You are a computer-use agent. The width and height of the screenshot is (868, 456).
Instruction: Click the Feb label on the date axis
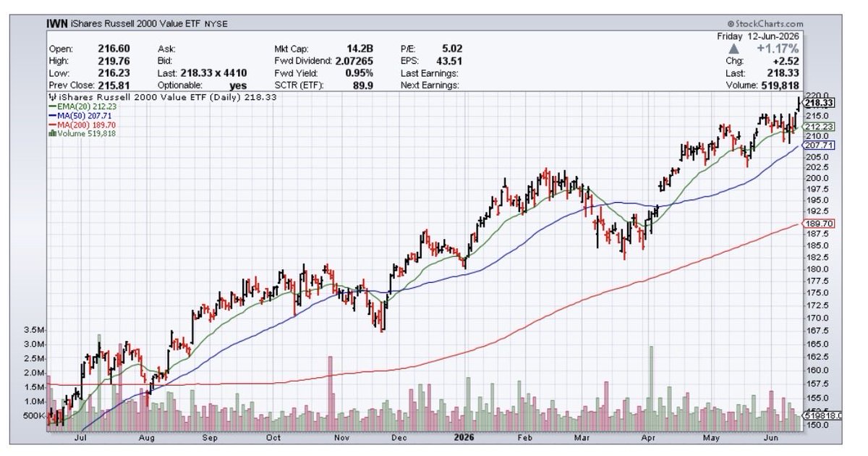coord(524,438)
